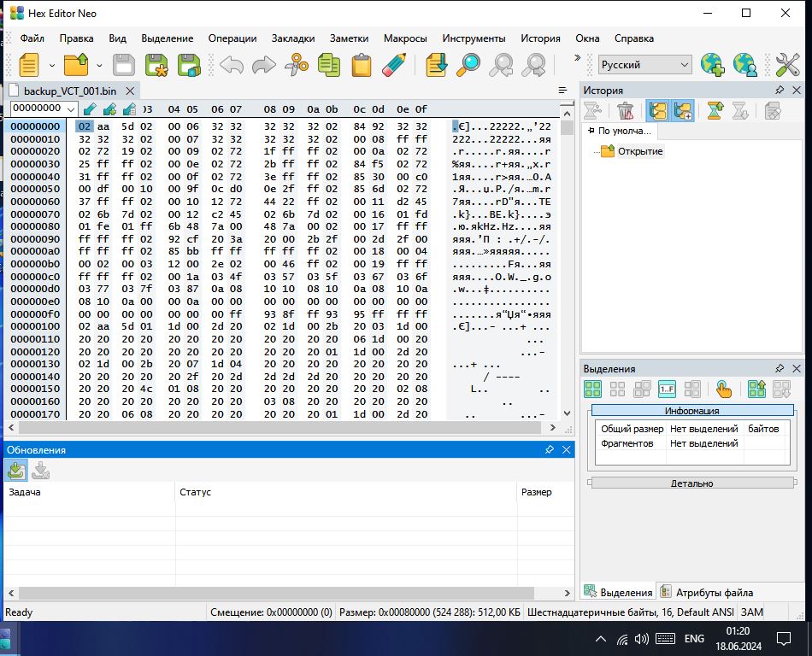
Task: Click the hex editor horizontal scrollbar right arrow
Action: [x=552, y=428]
